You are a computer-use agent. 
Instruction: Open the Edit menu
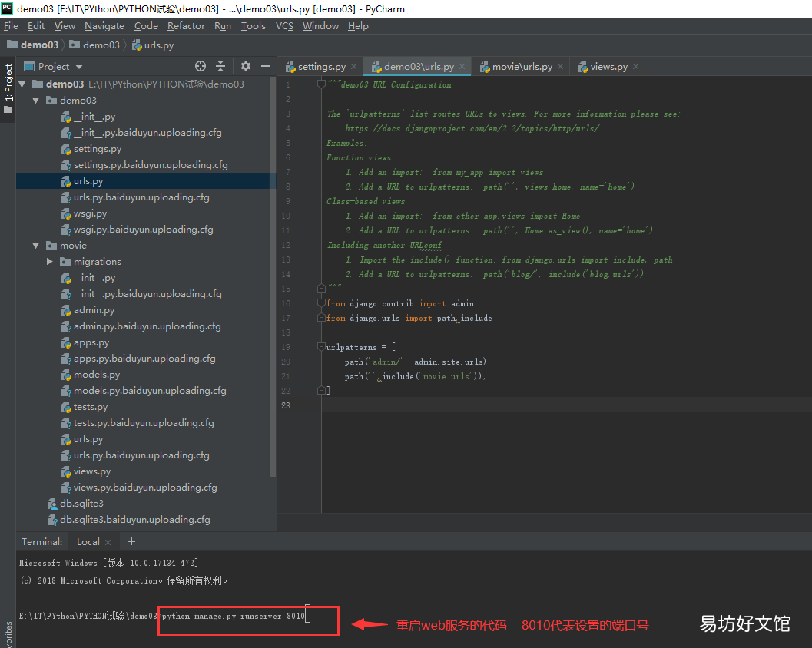tap(36, 26)
